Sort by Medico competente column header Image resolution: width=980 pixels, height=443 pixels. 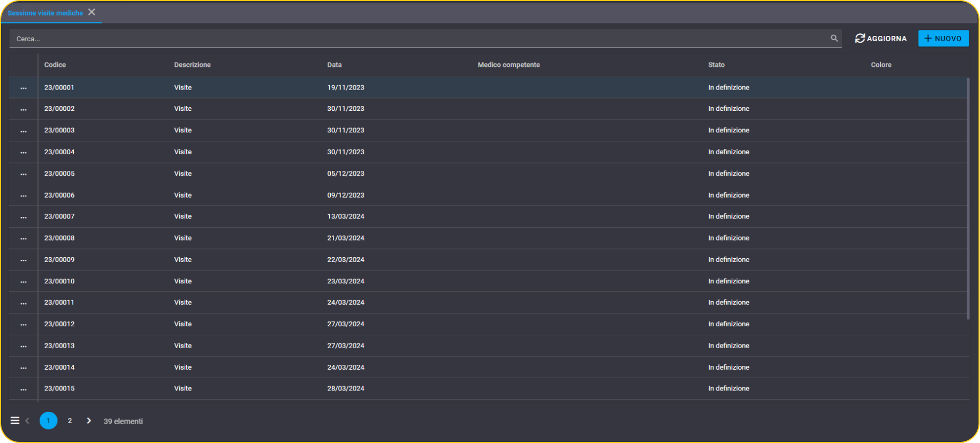click(x=508, y=65)
